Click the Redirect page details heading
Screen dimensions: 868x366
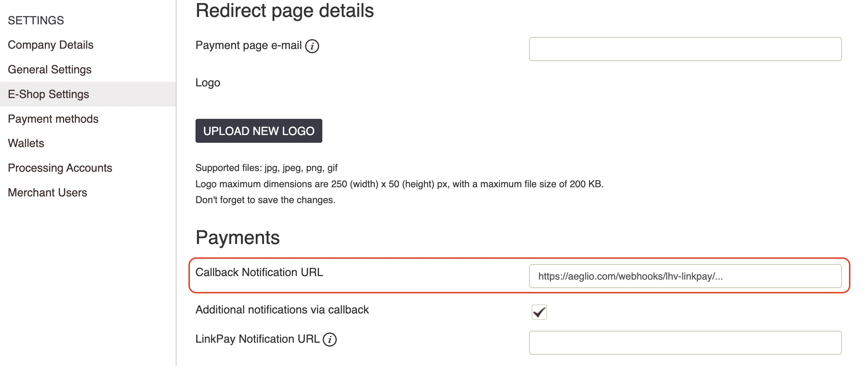(285, 11)
